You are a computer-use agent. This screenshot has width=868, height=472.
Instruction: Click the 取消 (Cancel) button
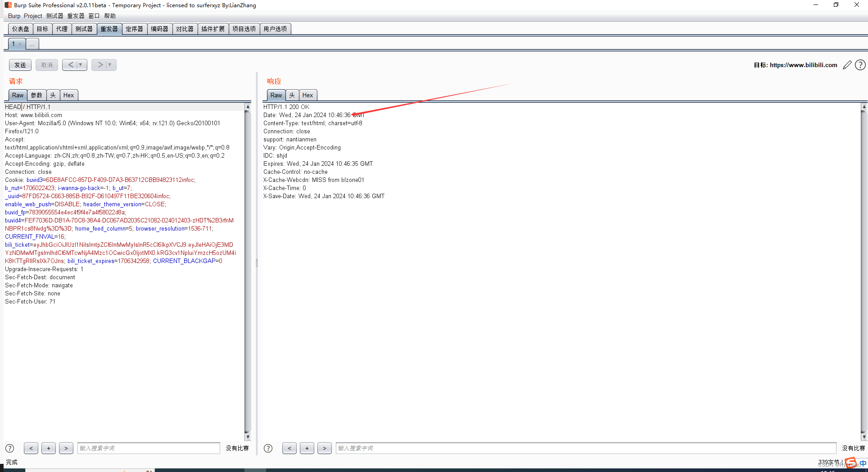coord(47,65)
